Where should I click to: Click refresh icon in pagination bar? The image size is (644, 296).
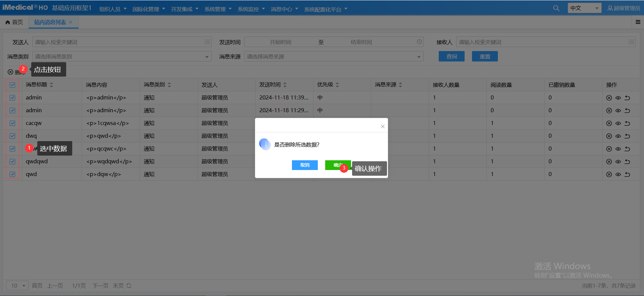(129, 286)
